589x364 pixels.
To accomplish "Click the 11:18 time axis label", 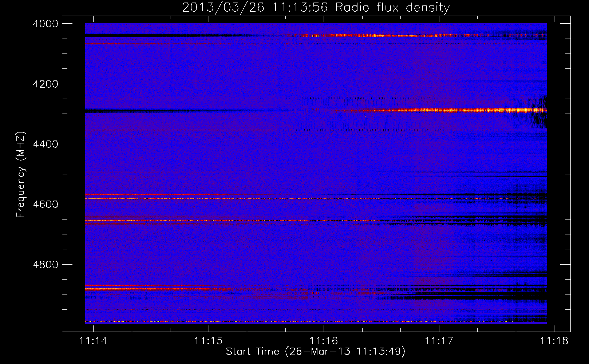I will 554,341.
